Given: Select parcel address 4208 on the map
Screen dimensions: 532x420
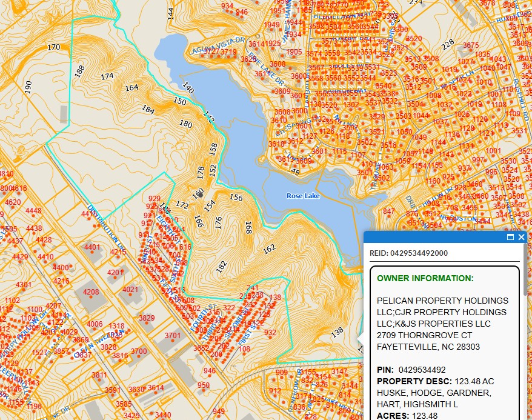Looking at the screenshot, I should 91,292.
